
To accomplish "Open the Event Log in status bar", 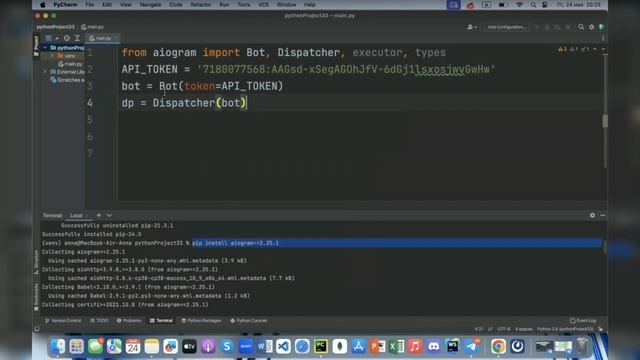I will 583,320.
